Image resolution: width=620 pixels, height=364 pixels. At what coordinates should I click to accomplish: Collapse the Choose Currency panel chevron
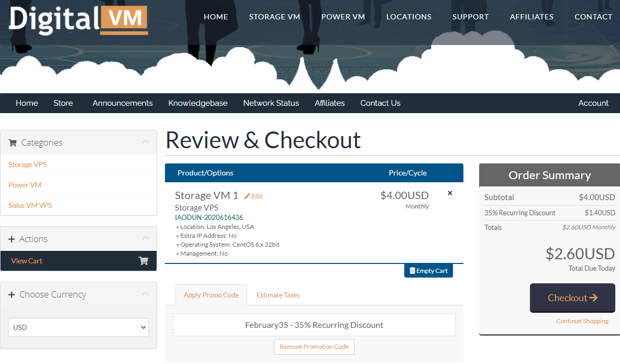click(x=146, y=293)
